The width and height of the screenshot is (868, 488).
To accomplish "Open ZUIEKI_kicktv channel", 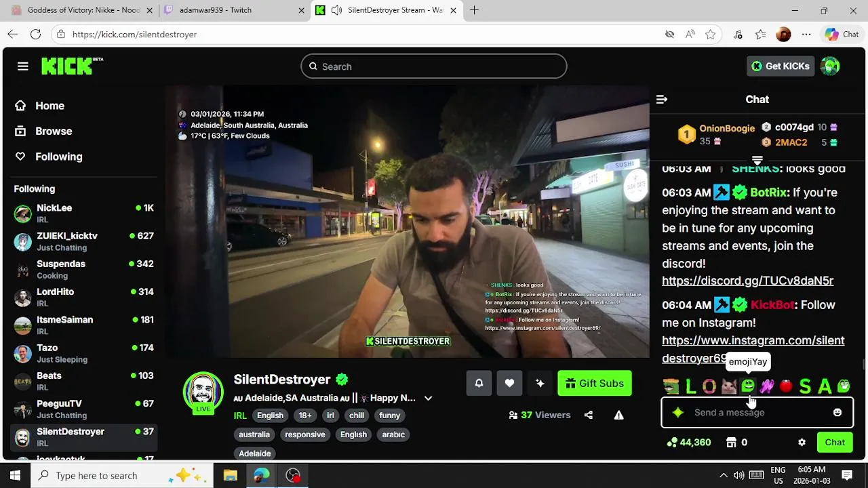I will point(84,241).
